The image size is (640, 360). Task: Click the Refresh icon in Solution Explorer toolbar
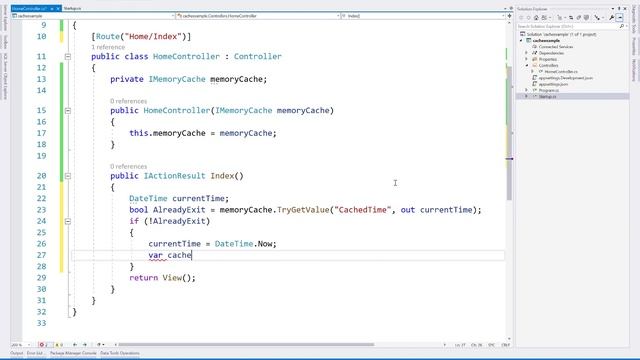(571, 18)
